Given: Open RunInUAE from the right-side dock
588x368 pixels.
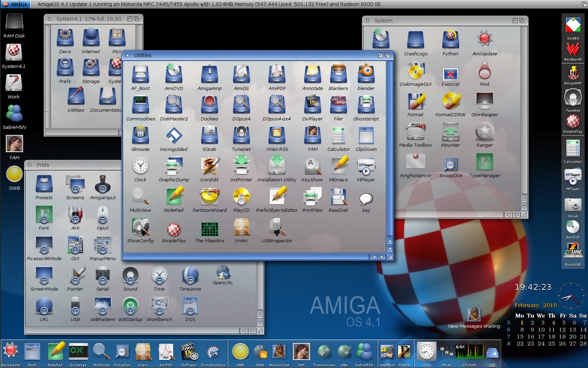Looking at the screenshot, I should coord(573,250).
